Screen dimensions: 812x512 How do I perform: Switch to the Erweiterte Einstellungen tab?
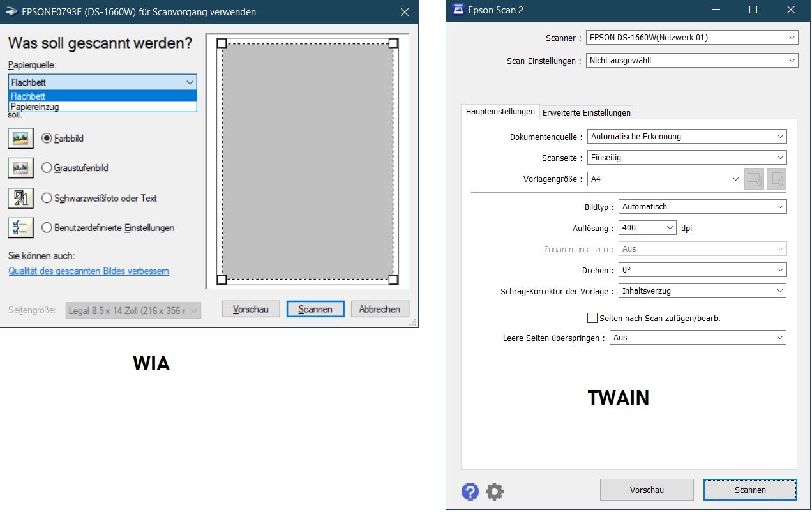587,113
